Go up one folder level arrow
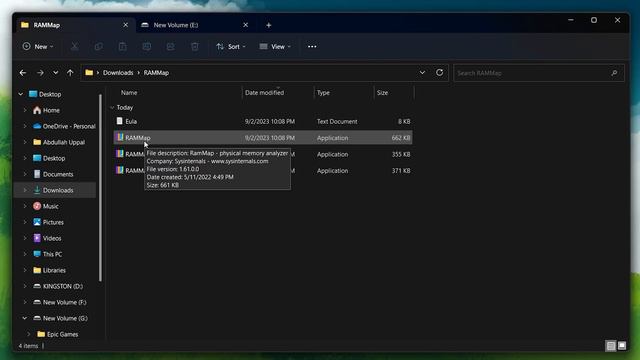The height and width of the screenshot is (360, 640). point(70,73)
